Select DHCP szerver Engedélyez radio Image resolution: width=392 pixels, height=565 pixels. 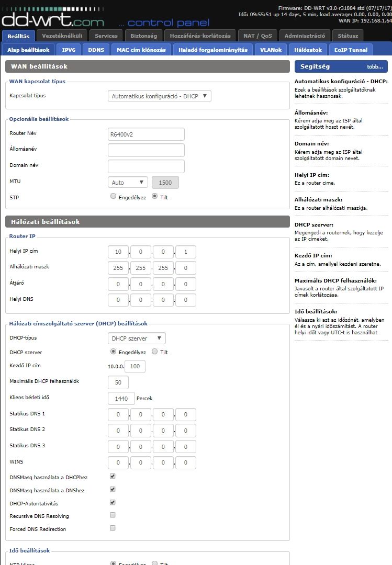[x=113, y=352]
